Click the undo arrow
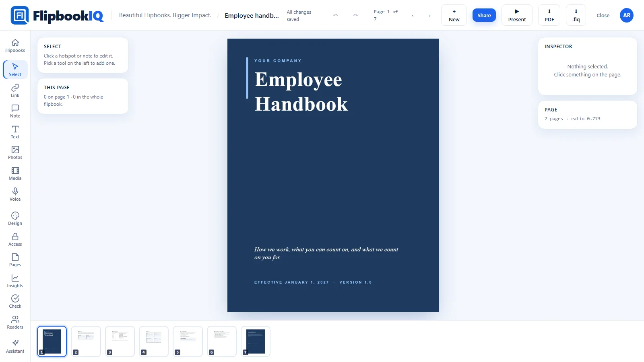The width and height of the screenshot is (644, 362). (336, 15)
